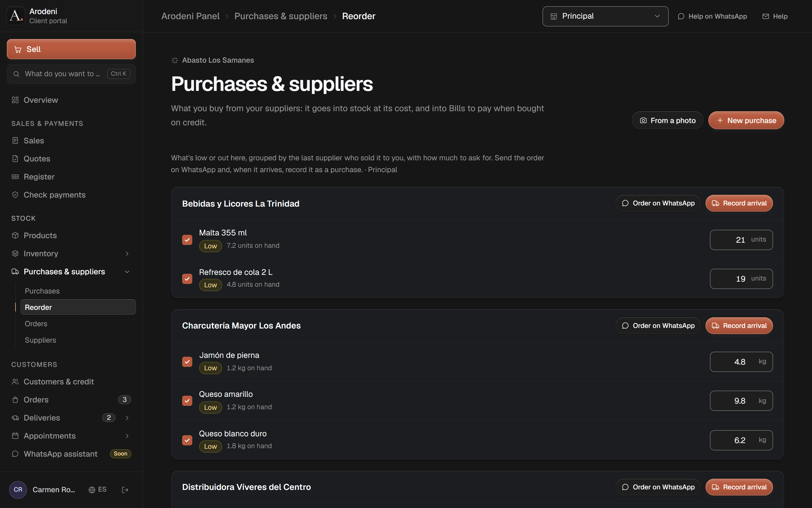
Task: Order on WhatsApp for Bebidas y Licores
Action: (x=658, y=203)
